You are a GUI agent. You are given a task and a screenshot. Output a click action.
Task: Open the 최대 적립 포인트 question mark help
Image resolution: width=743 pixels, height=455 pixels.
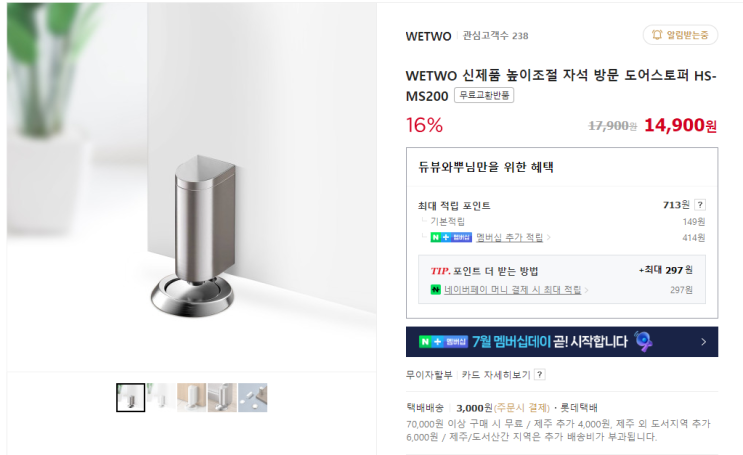click(x=700, y=205)
